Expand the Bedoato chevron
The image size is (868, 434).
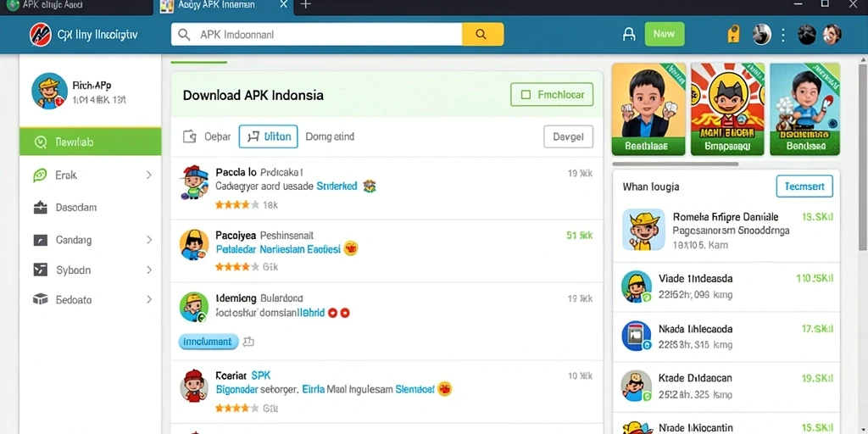149,299
